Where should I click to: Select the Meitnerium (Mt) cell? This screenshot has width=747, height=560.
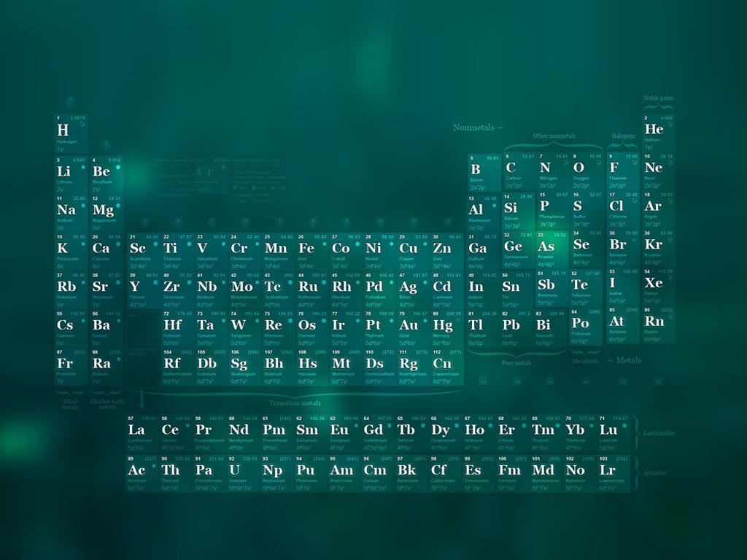tap(347, 367)
